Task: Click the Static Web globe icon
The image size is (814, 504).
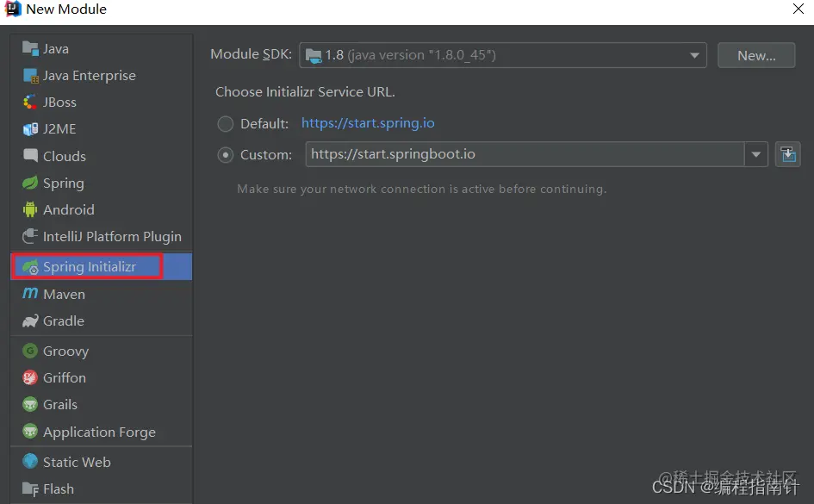Action: [x=30, y=461]
